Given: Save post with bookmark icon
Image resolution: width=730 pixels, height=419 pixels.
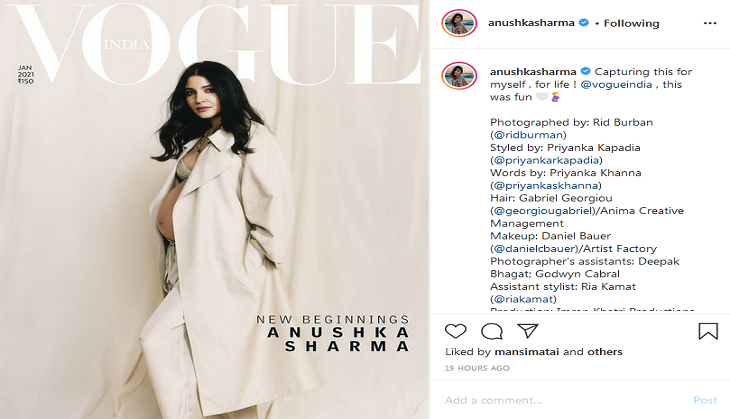Looking at the screenshot, I should click(x=708, y=331).
